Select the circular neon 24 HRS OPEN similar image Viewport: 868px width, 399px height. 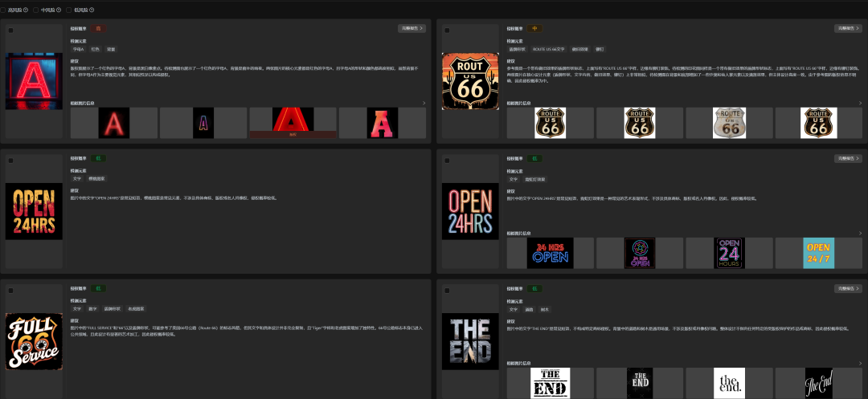pyautogui.click(x=640, y=253)
